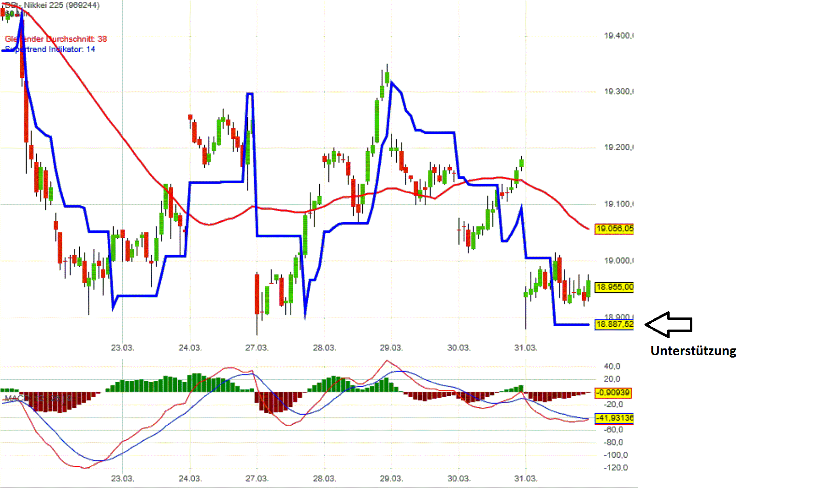Image resolution: width=816 pixels, height=504 pixels.
Task: Select the 31.03 date axis label
Action: click(x=526, y=347)
